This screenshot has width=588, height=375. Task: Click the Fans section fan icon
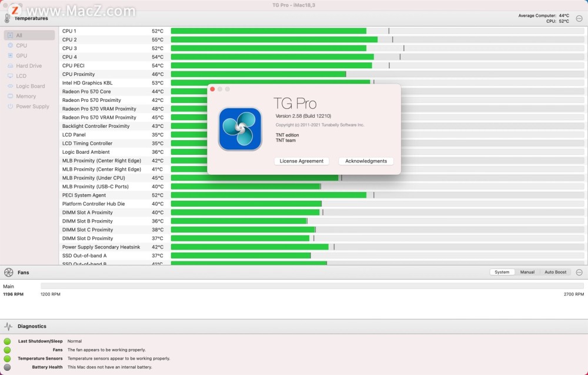[9, 273]
